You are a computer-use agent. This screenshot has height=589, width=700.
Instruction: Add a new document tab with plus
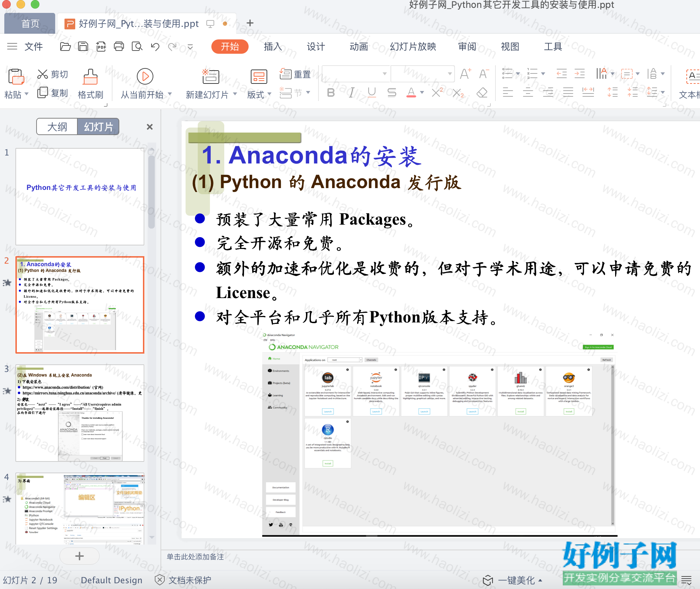250,23
